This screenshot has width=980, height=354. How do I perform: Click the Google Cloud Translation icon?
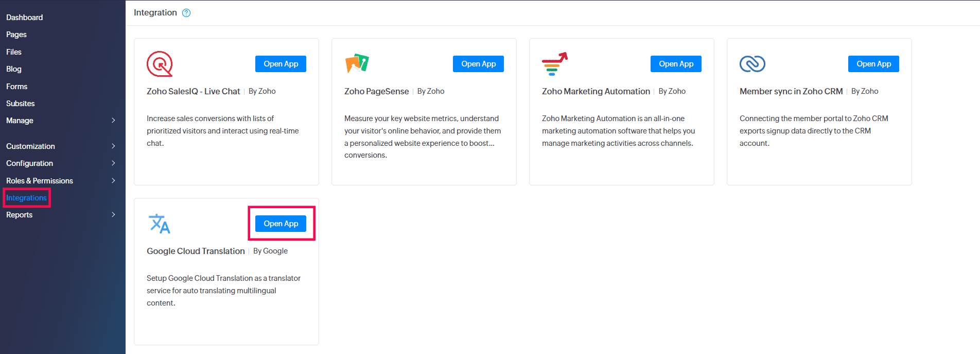(x=159, y=224)
